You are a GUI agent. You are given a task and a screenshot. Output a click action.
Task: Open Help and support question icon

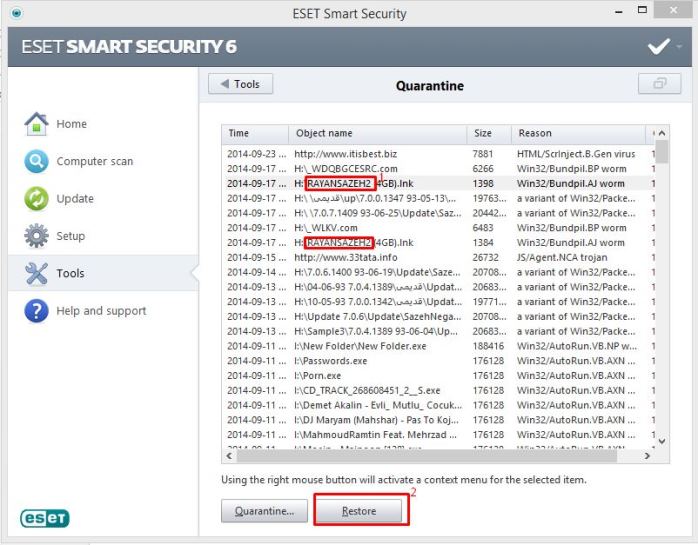coord(34,311)
